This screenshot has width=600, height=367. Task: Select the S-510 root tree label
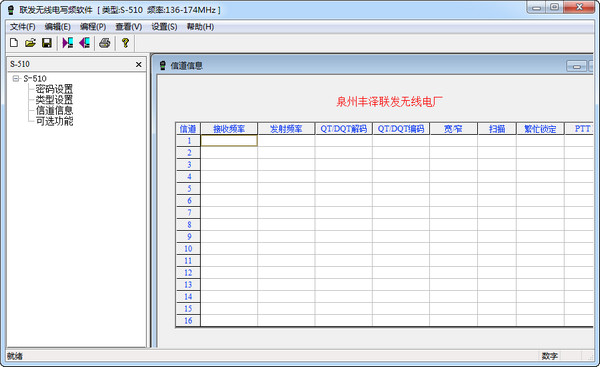tap(35, 78)
